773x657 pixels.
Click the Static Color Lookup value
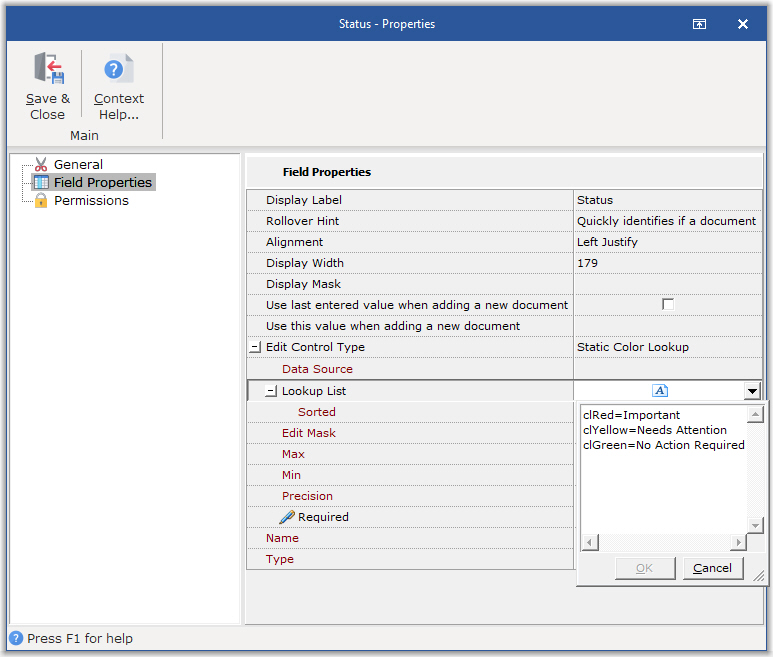(x=632, y=347)
